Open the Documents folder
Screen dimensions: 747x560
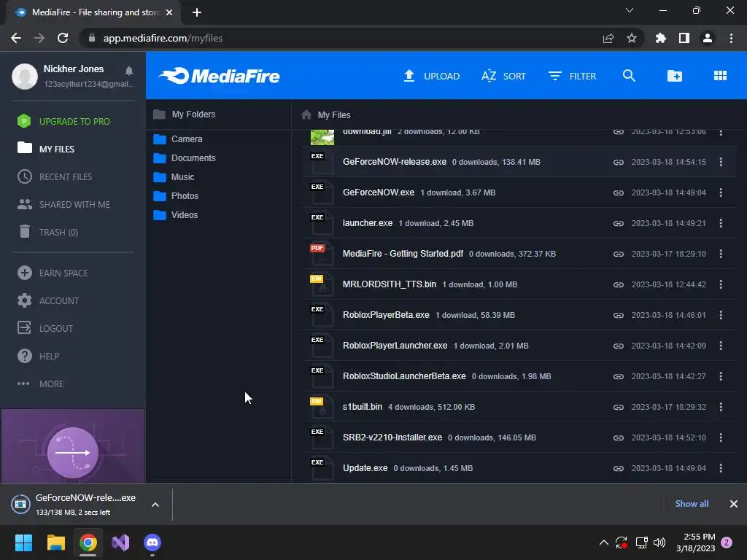(185, 158)
